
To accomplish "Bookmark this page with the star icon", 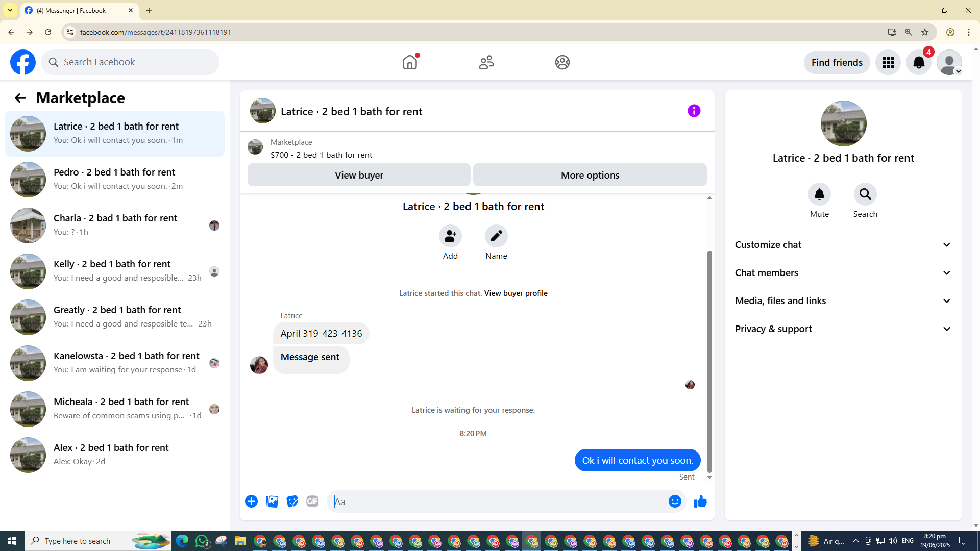I will click(925, 32).
